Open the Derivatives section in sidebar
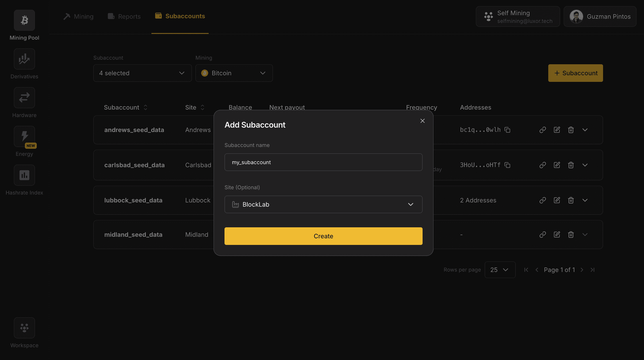 (x=24, y=59)
